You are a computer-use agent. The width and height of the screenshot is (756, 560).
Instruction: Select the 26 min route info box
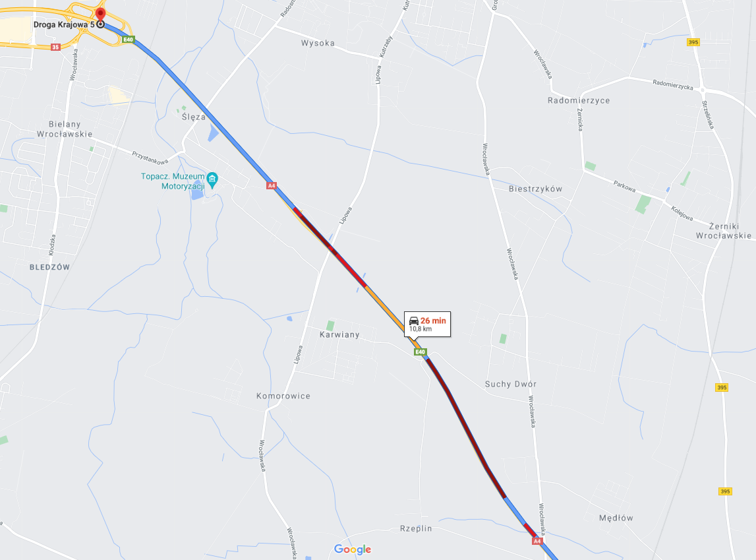427,324
